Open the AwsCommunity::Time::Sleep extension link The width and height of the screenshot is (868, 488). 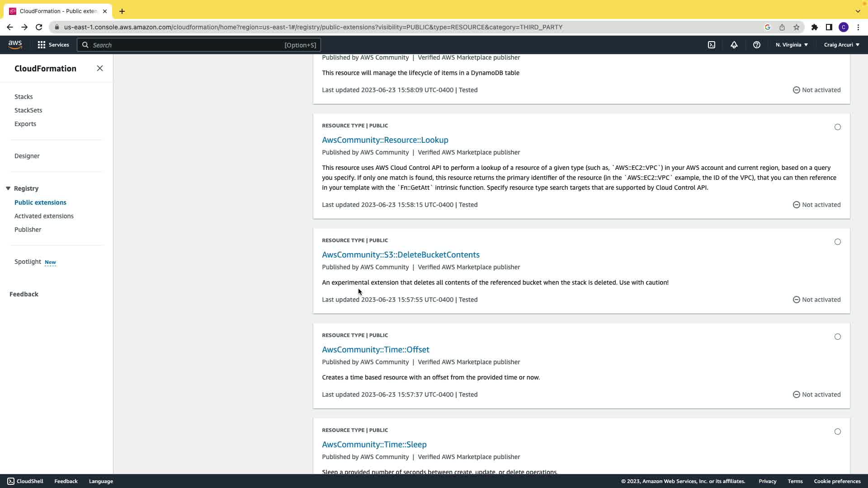tap(374, 444)
